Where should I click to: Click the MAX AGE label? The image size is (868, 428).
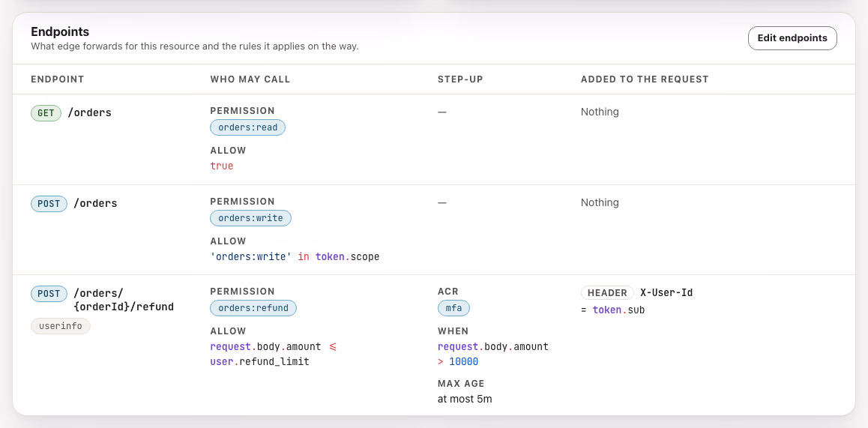461,383
